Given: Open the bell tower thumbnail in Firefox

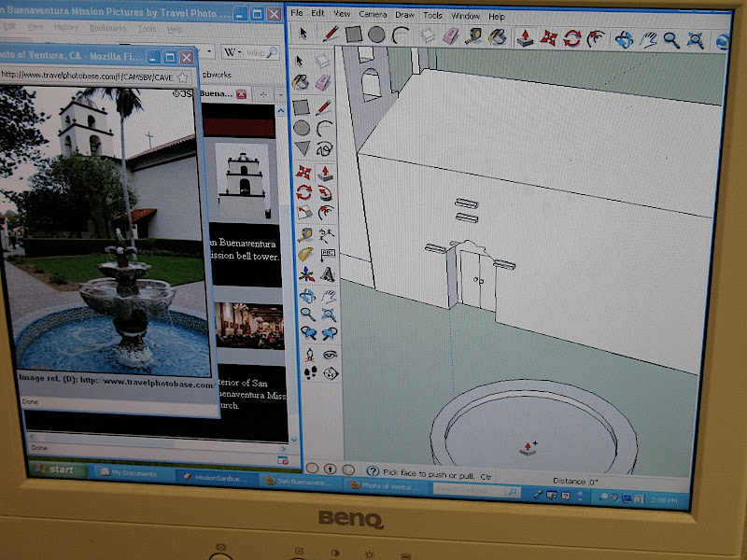Looking at the screenshot, I should (x=244, y=179).
